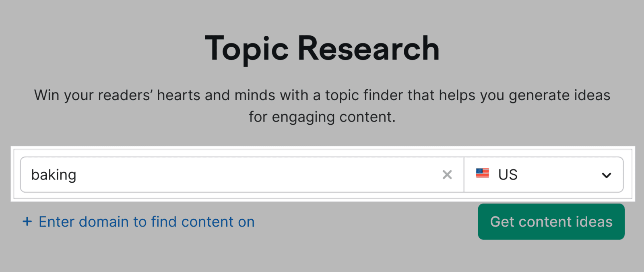
Task: Select the clear icon in the topic field
Action: pos(447,175)
